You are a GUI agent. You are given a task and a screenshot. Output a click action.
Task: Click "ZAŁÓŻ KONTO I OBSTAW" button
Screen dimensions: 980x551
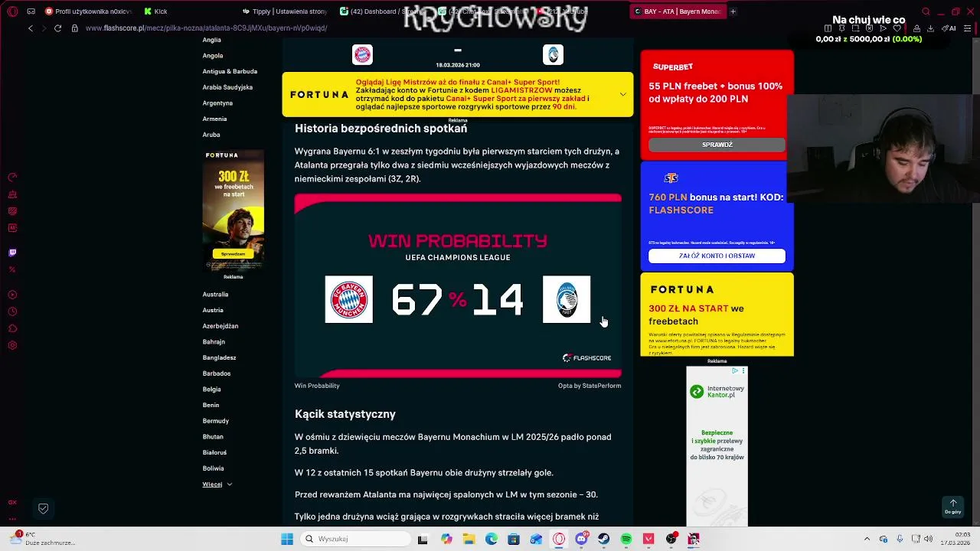717,256
